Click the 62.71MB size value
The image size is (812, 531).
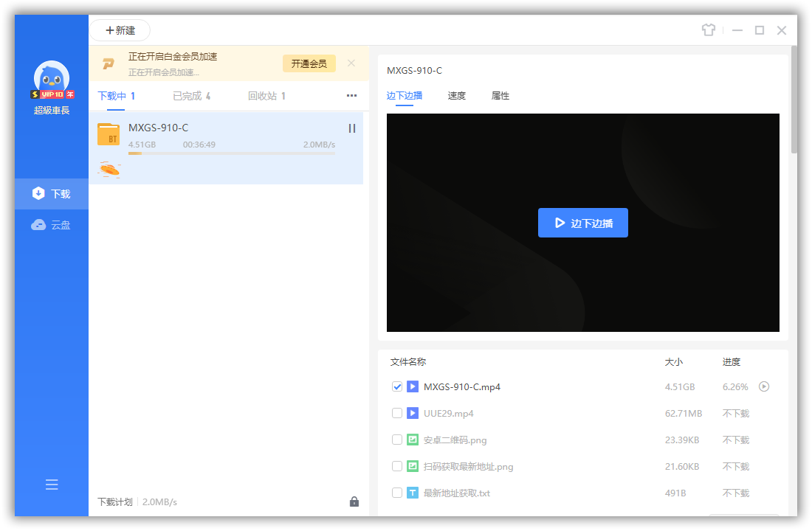(x=684, y=413)
